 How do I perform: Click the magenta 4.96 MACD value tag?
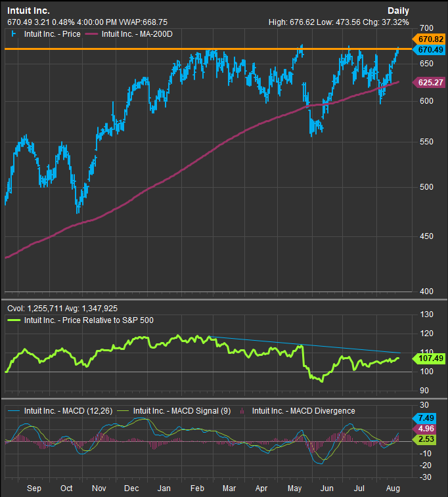(x=424, y=429)
